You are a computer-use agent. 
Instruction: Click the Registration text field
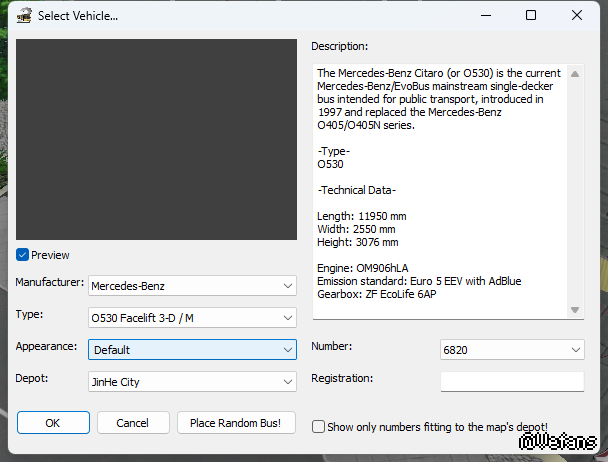coord(512,381)
